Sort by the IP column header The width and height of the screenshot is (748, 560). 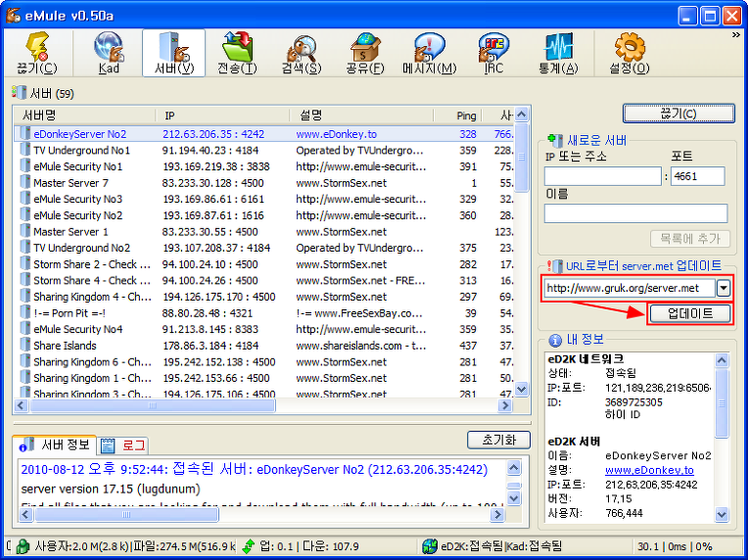coord(222,116)
